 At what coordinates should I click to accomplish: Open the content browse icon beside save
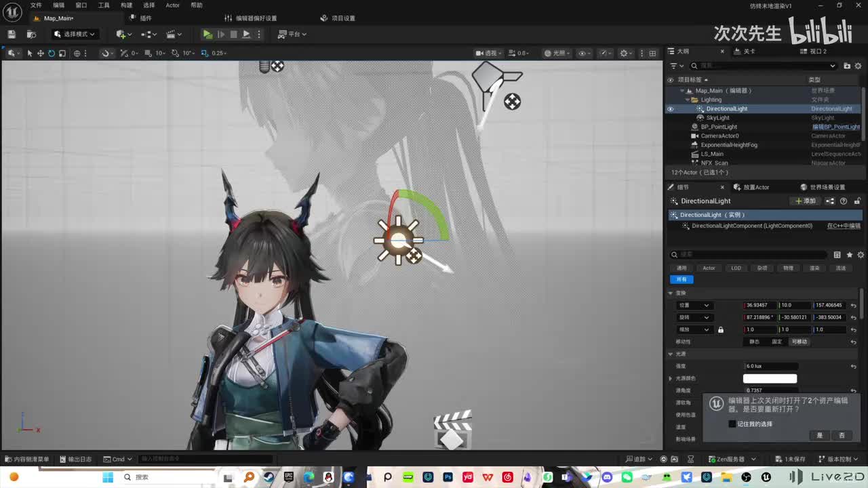[x=31, y=34]
